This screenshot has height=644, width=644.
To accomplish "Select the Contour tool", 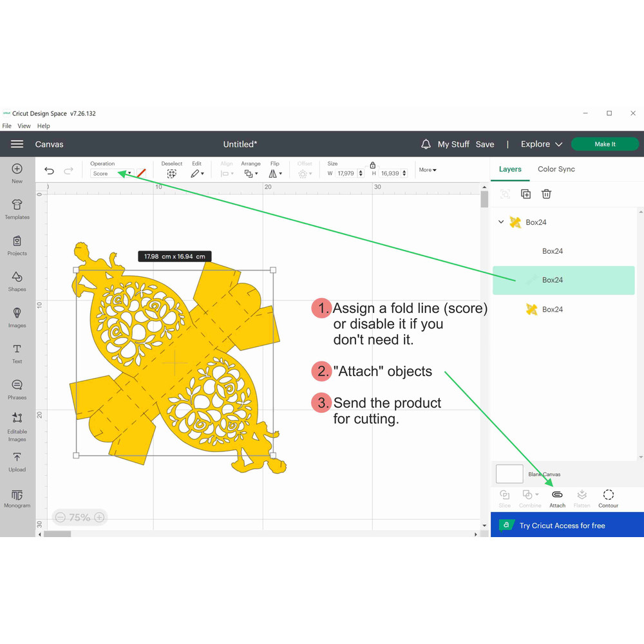I will 608,495.
